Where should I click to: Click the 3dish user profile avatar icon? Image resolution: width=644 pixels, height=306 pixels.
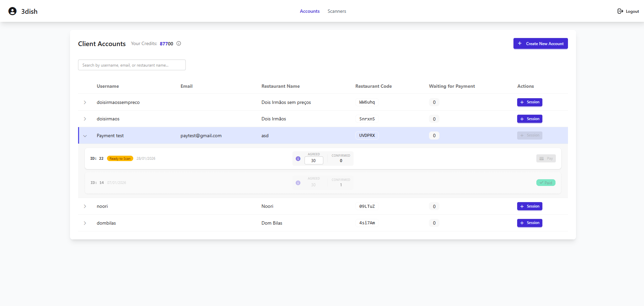point(12,11)
